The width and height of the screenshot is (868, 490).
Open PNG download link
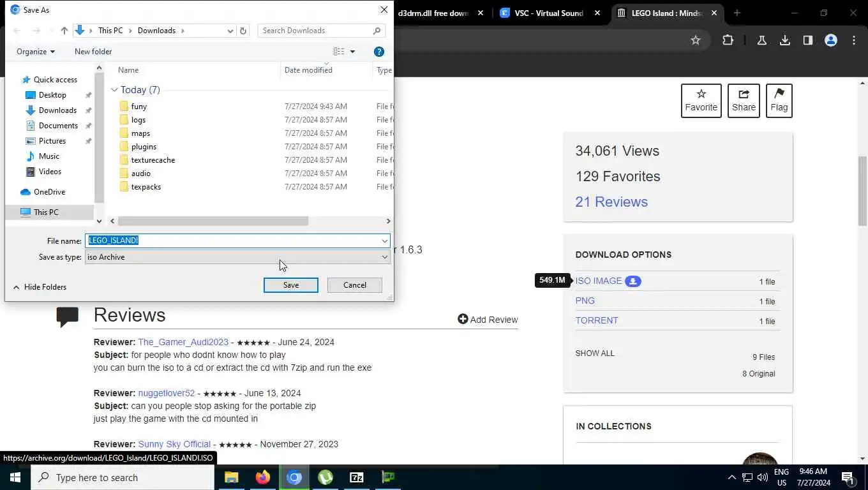[x=585, y=301]
